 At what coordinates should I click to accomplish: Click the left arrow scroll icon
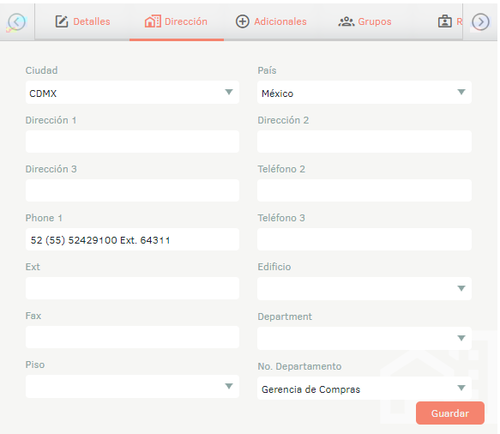pyautogui.click(x=16, y=22)
